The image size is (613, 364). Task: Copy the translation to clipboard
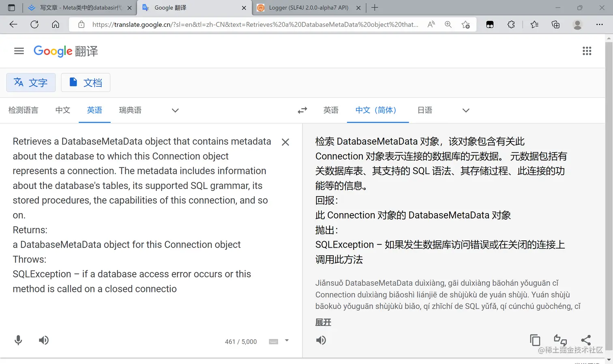click(x=535, y=340)
